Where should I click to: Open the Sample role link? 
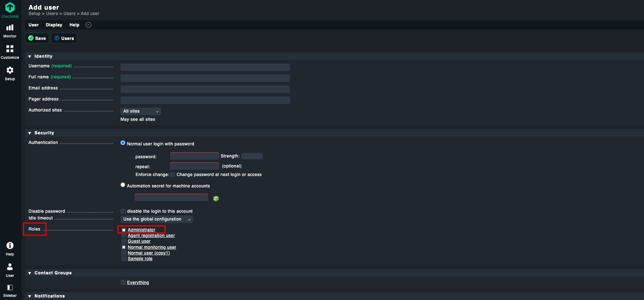tap(140, 259)
